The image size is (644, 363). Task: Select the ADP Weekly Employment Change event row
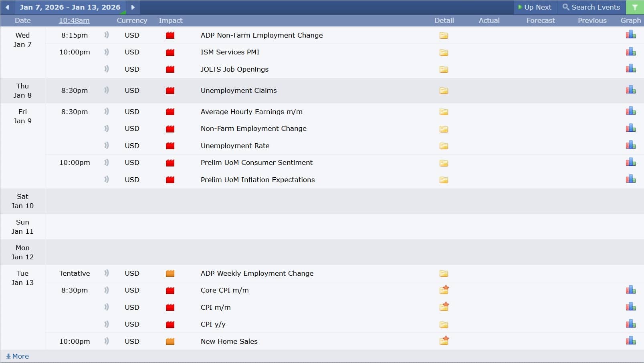tap(257, 273)
